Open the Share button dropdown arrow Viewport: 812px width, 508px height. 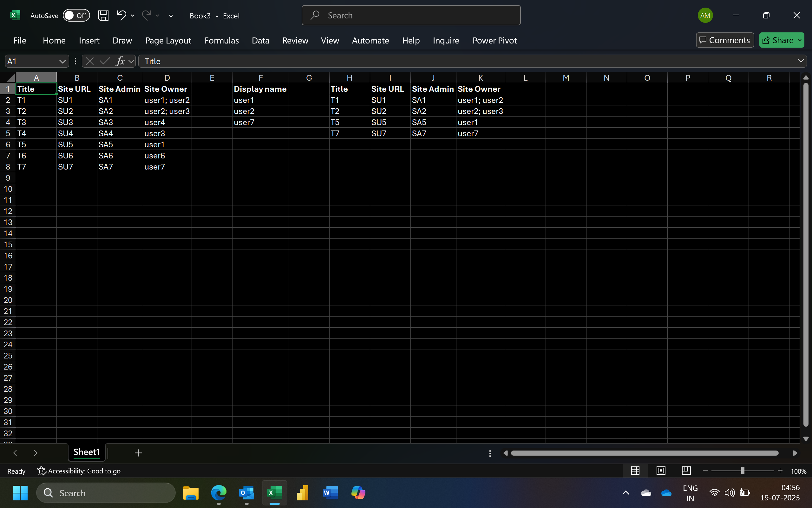point(800,40)
